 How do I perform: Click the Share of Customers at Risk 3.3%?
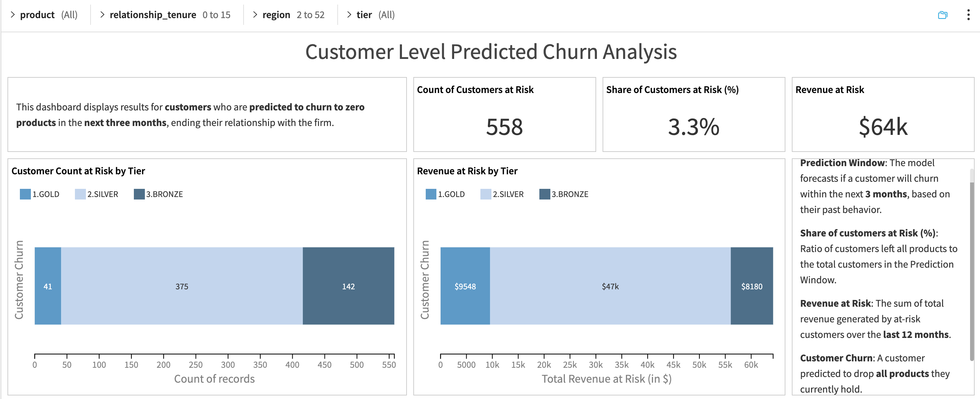coord(693,127)
